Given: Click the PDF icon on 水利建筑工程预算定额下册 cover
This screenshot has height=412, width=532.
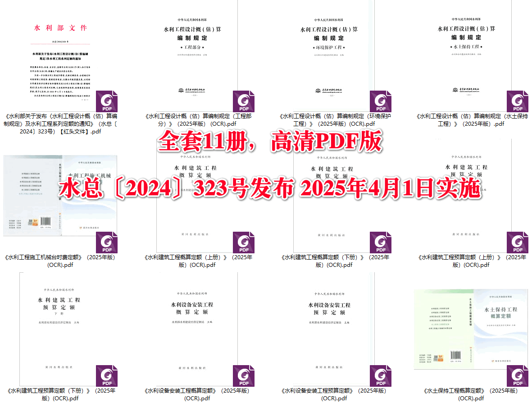Looking at the screenshot, I should pos(107,375).
